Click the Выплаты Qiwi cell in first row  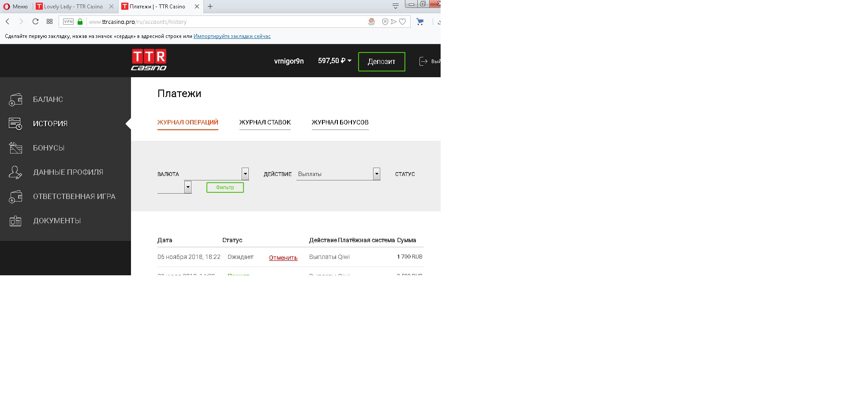(x=329, y=257)
